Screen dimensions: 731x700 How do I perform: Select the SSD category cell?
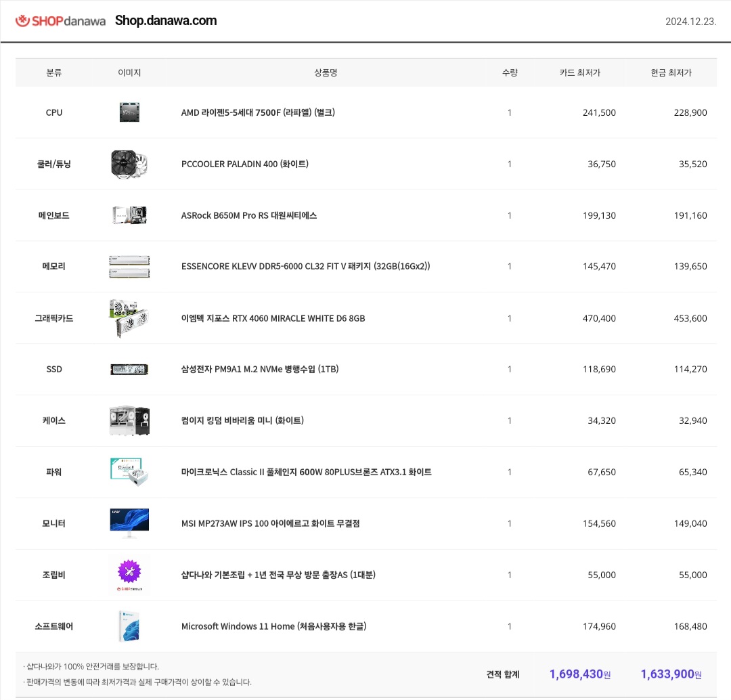[54, 370]
